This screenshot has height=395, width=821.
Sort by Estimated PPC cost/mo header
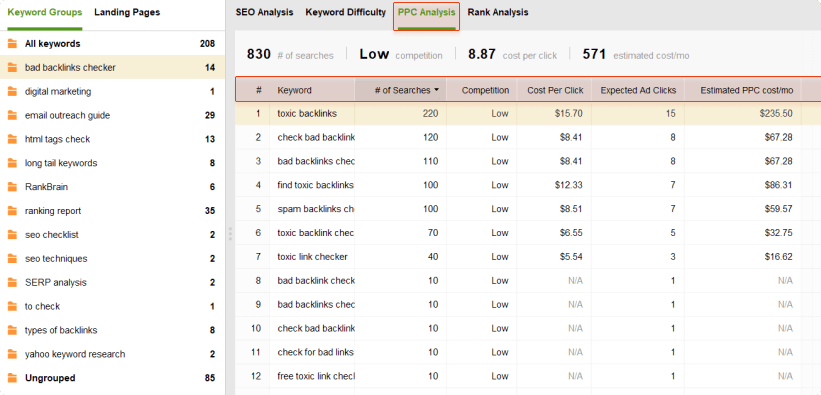(747, 90)
